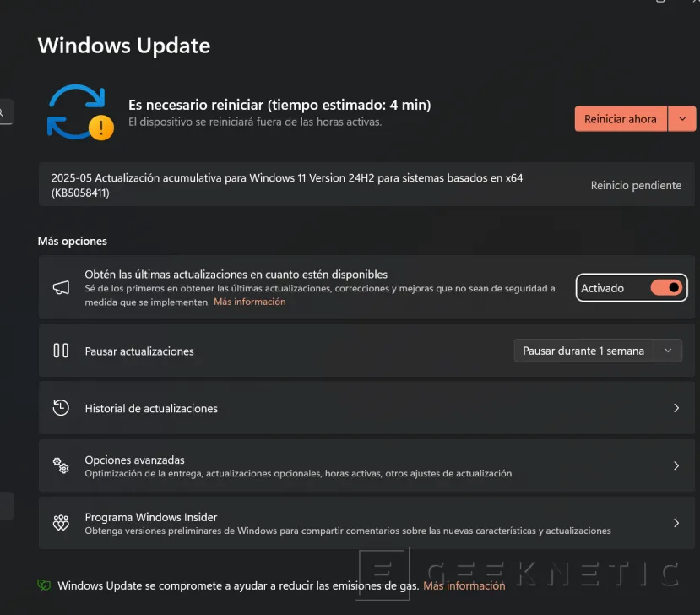Open the Más información link about gas emissions
700x615 pixels.
click(x=464, y=585)
